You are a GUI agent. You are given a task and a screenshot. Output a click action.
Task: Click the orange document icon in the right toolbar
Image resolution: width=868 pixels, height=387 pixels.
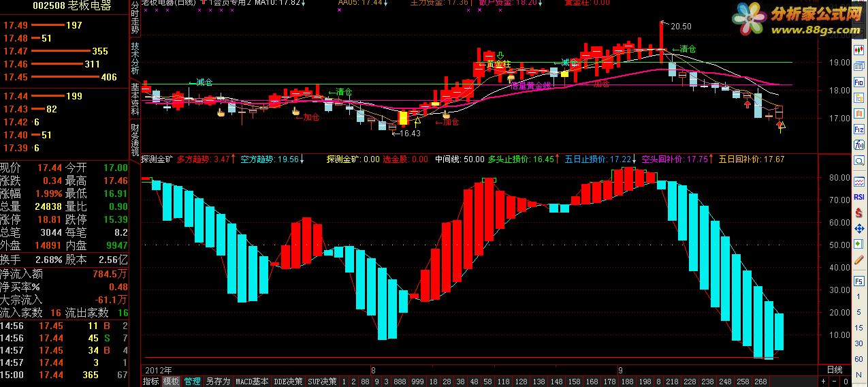(x=859, y=113)
